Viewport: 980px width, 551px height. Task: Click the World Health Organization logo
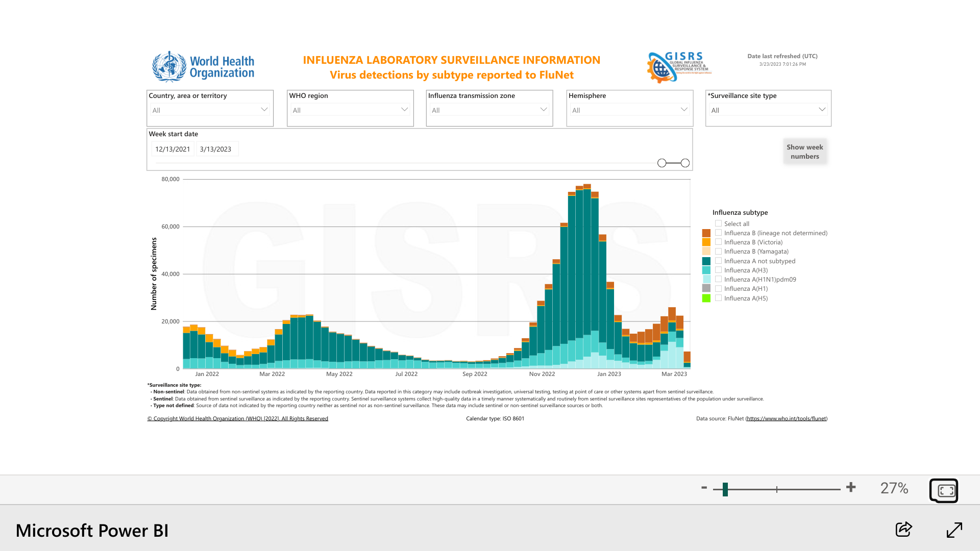click(203, 67)
